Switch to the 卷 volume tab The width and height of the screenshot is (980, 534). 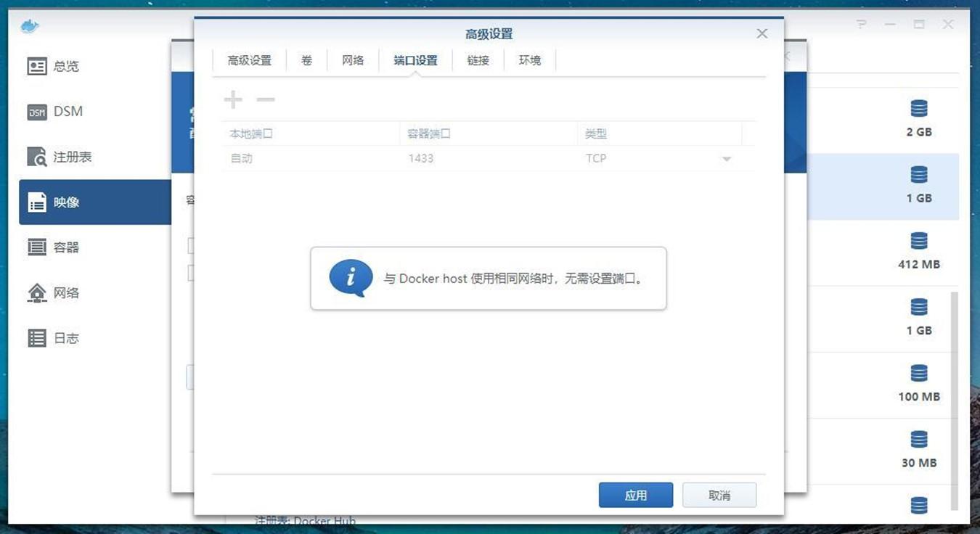pos(306,60)
